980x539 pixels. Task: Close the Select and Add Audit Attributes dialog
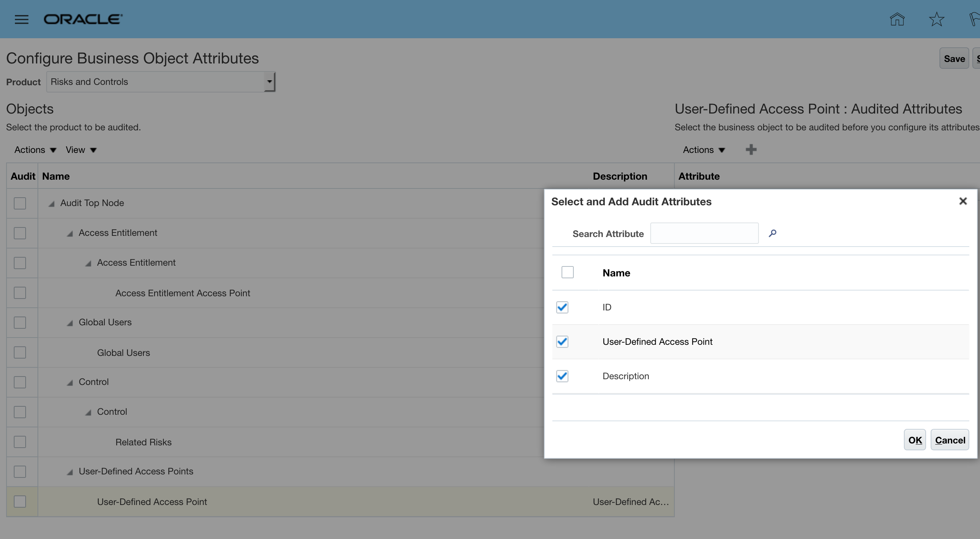(963, 201)
